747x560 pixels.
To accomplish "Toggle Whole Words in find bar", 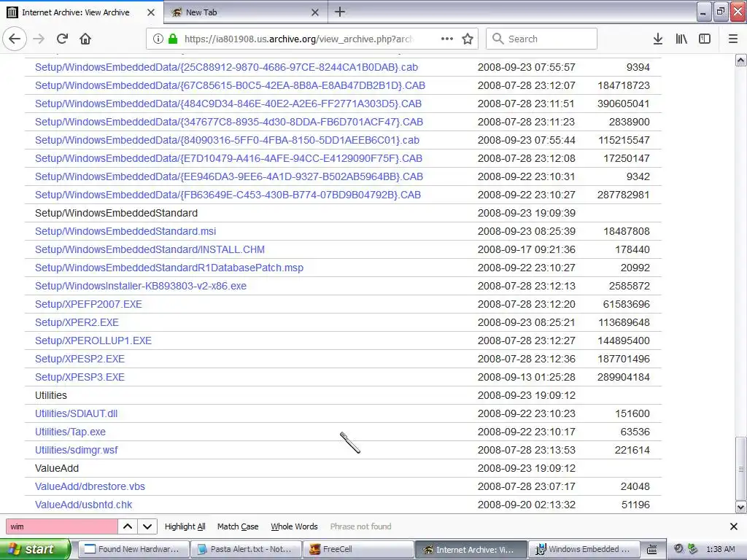I will point(294,526).
